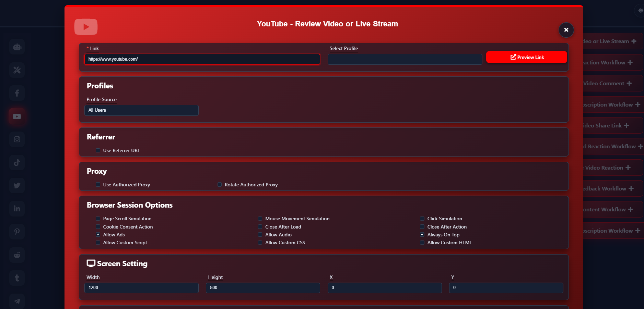The image size is (644, 309).
Task: Open the Feedback Workflow item
Action: pyautogui.click(x=613, y=188)
